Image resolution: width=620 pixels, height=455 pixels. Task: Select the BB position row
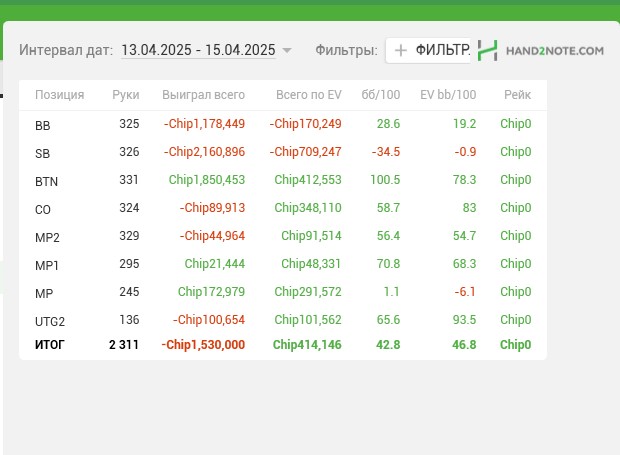pos(283,124)
